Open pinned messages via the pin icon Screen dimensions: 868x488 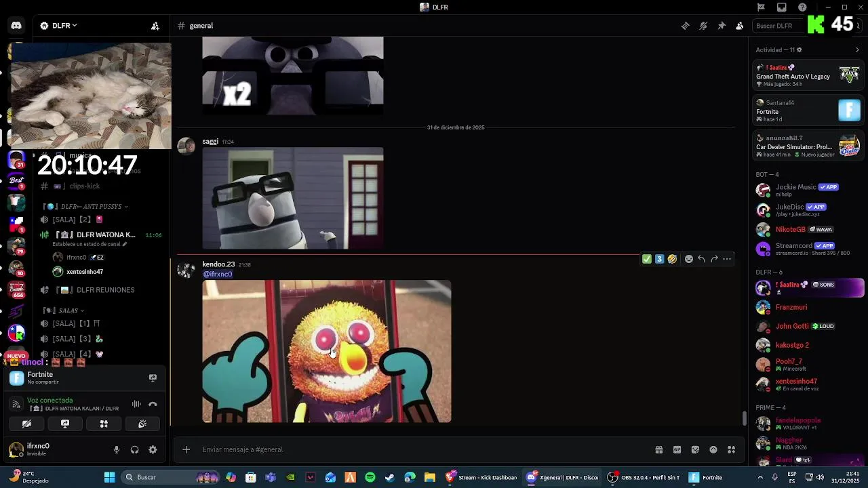tap(722, 26)
